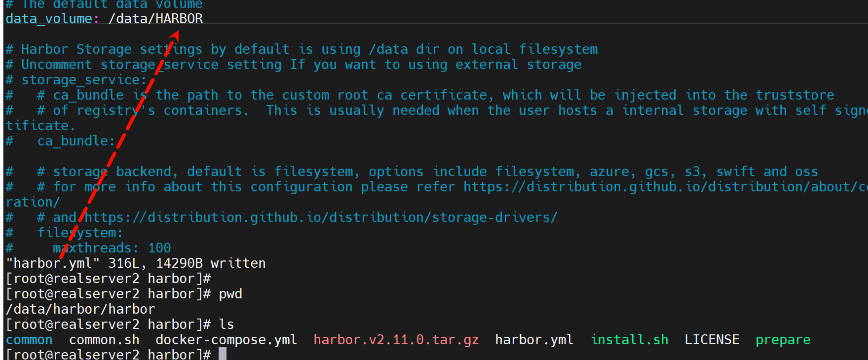Click the commented ca_bundle: key line
Viewport: 868px width, 360px height.
76,141
